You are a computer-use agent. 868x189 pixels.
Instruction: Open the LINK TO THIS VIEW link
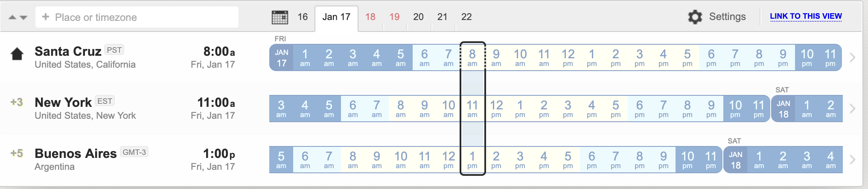(806, 17)
